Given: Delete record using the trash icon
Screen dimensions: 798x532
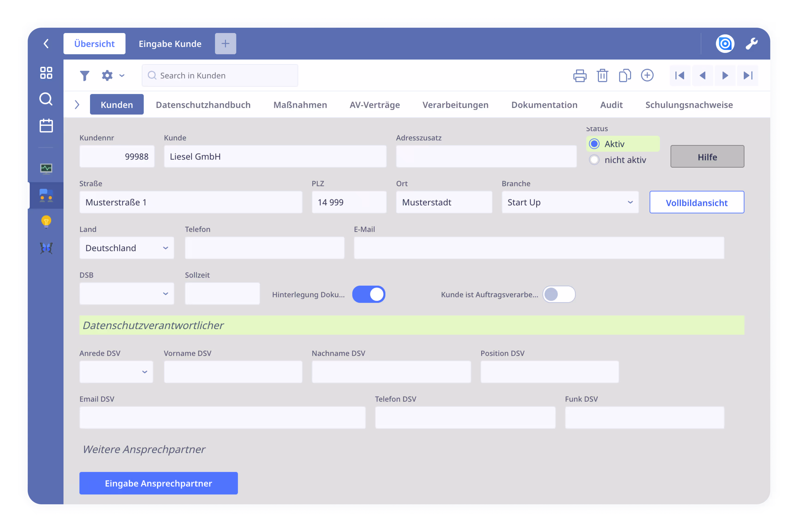Looking at the screenshot, I should (602, 75).
